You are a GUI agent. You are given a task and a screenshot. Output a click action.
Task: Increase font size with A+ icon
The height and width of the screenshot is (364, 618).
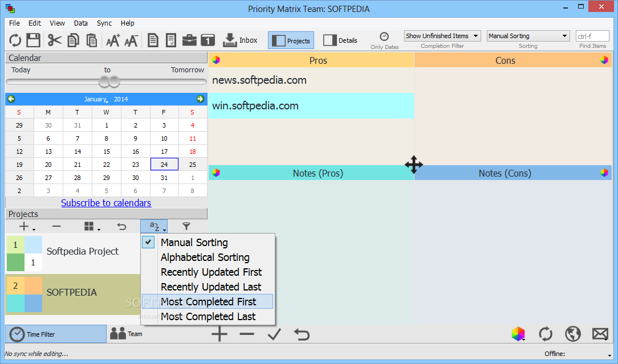pyautogui.click(x=113, y=40)
